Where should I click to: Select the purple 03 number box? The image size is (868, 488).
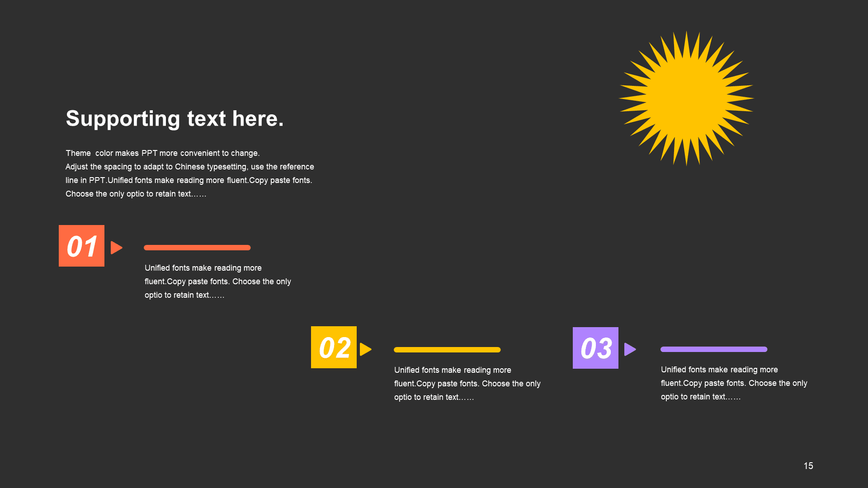coord(595,348)
